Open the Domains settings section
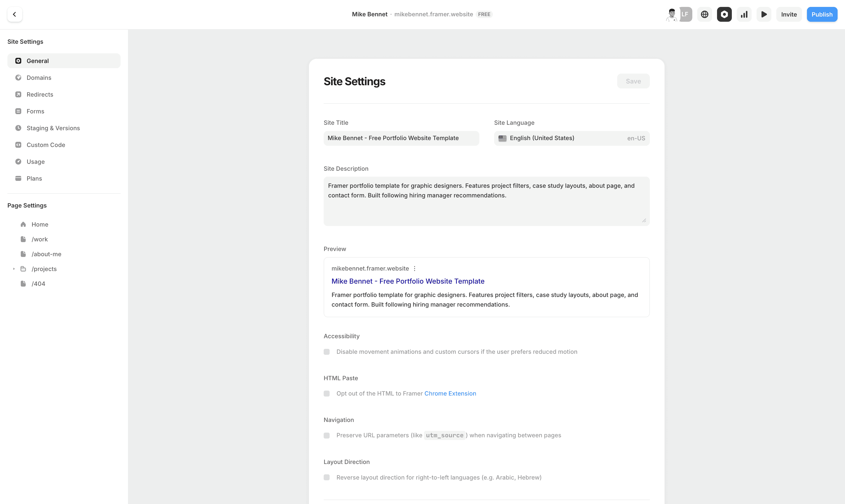This screenshot has height=504, width=845. click(39, 78)
